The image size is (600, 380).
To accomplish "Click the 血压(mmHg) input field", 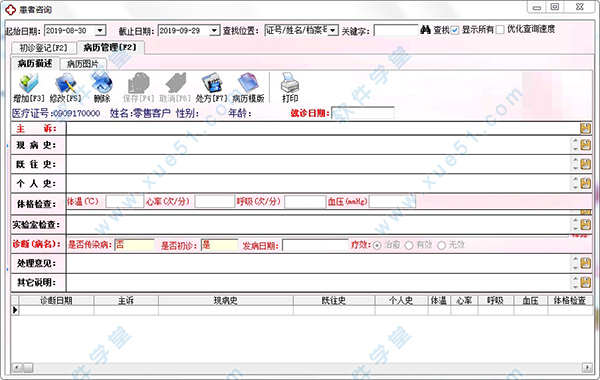I will [x=393, y=202].
